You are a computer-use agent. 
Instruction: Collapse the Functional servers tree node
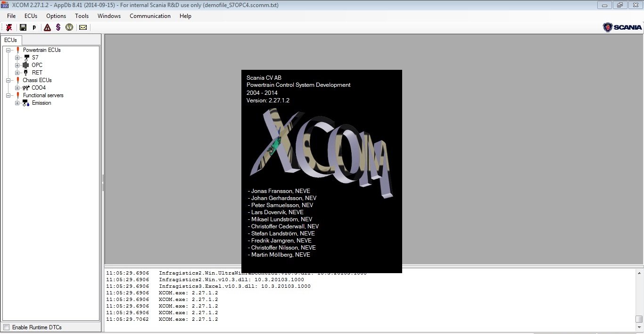8,95
